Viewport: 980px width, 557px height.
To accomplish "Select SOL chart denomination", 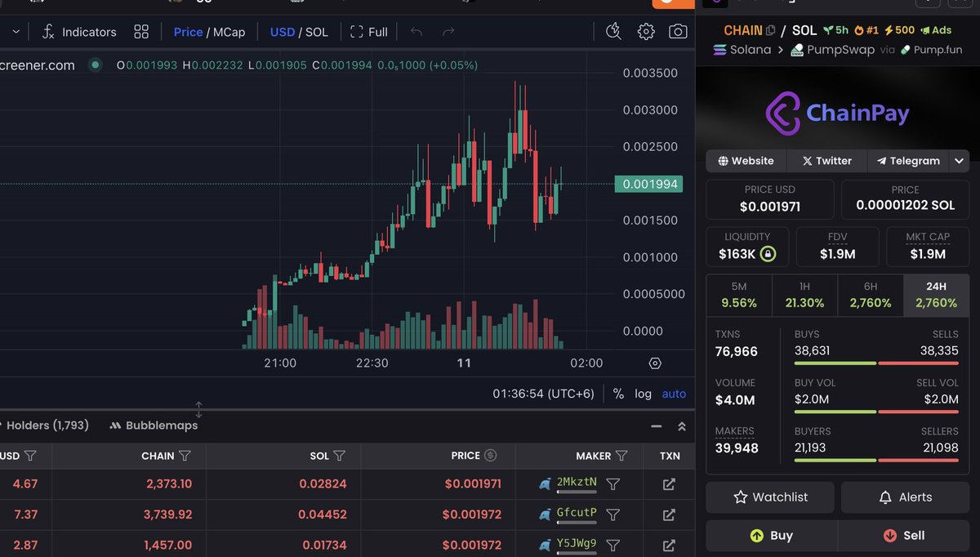I will [x=317, y=32].
